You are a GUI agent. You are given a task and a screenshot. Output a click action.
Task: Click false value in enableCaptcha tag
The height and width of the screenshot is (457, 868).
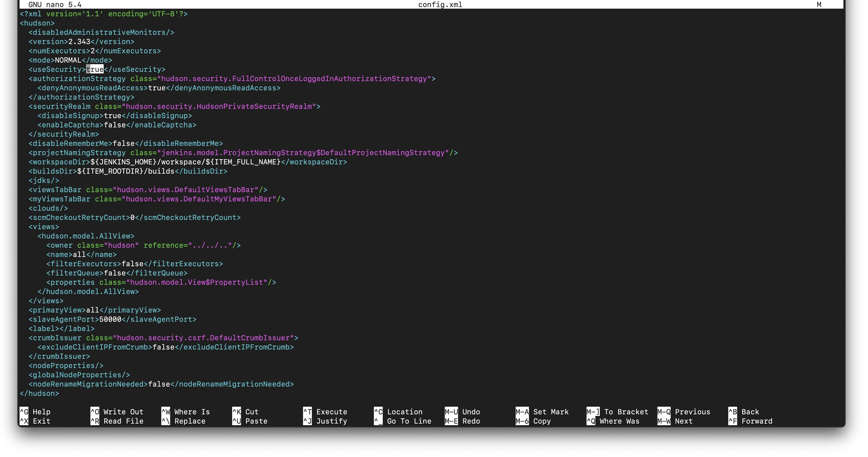(115, 125)
